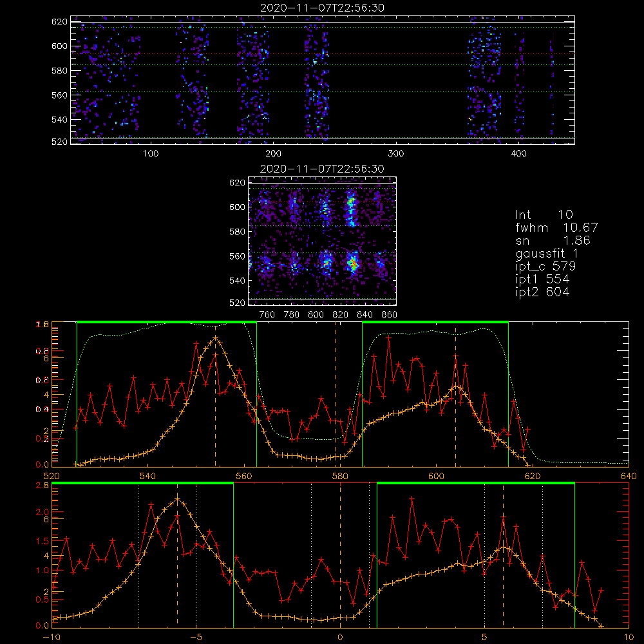Screen dimensions: 644x644
Task: Click x-axis label 10 on bottom plot
Action: pyautogui.click(x=629, y=638)
